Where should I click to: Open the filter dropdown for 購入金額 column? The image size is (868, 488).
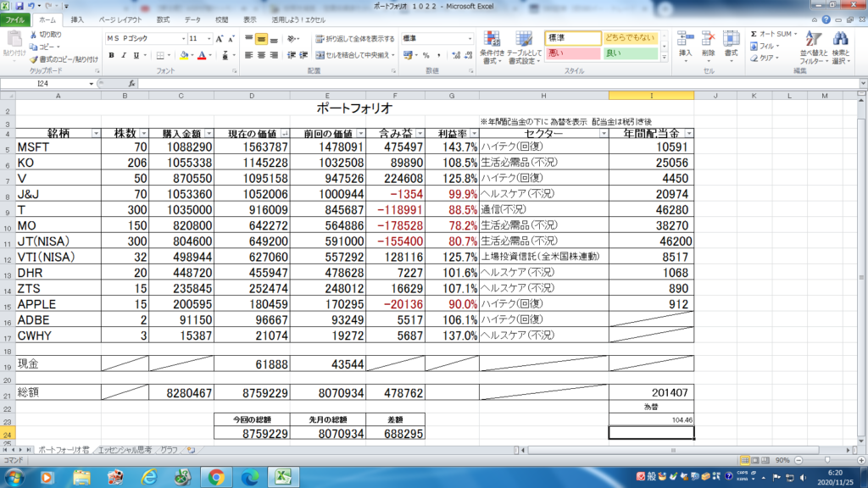(209, 134)
